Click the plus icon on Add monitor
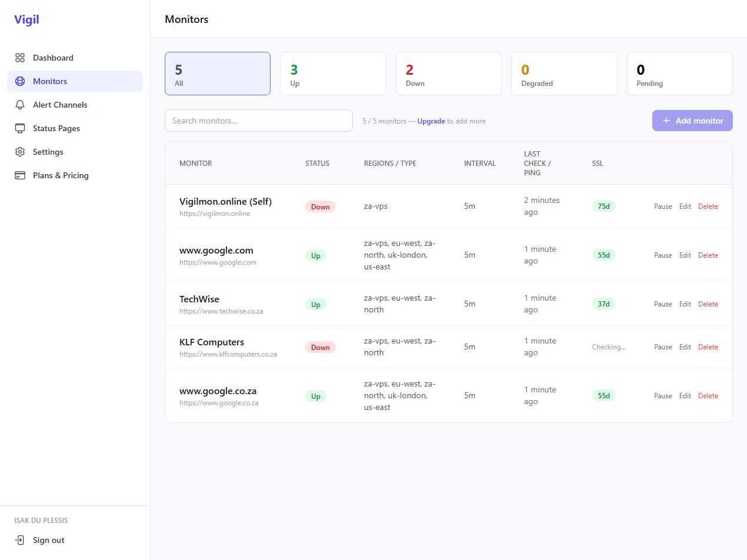The image size is (747, 560). [x=666, y=121]
